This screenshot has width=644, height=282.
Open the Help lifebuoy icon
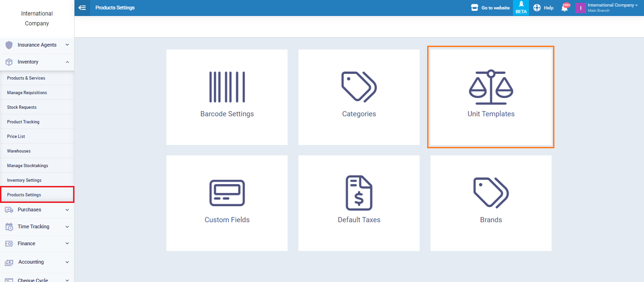pos(537,8)
